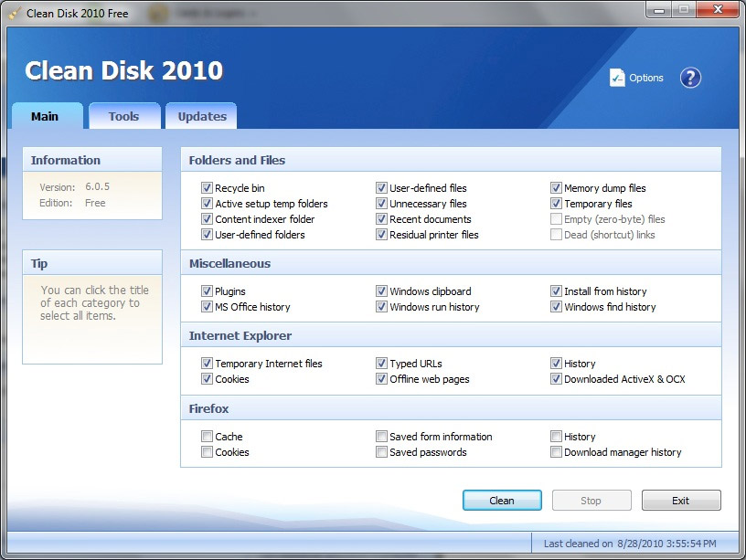The width and height of the screenshot is (746, 560).
Task: Enable Firefox Saved passwords cleaning
Action: click(381, 452)
